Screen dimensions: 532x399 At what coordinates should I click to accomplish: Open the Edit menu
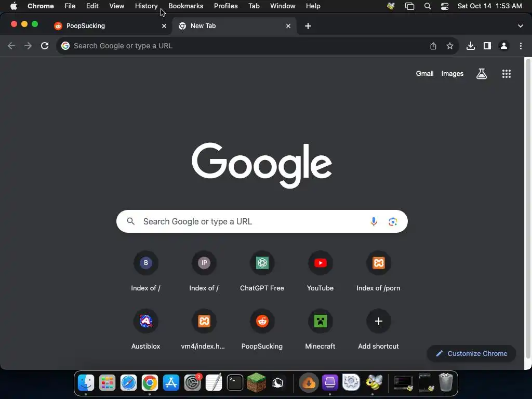[x=92, y=6]
